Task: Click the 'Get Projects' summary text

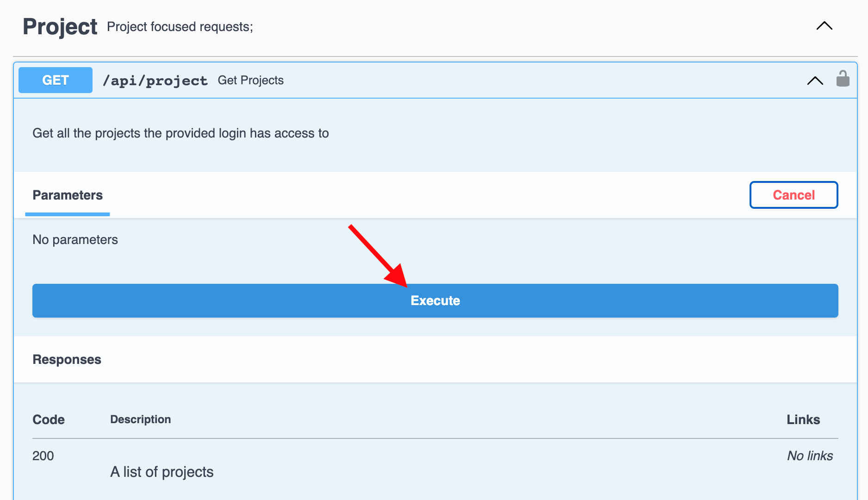Action: click(x=251, y=80)
